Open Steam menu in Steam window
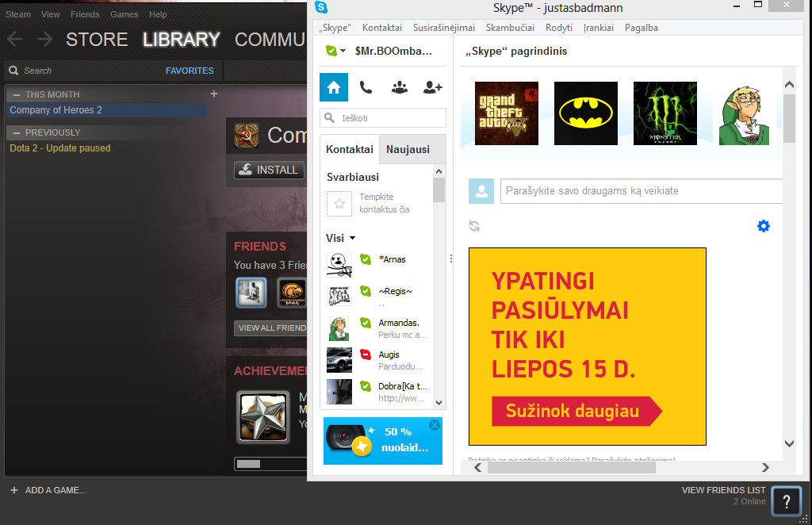This screenshot has height=525, width=812. point(18,14)
